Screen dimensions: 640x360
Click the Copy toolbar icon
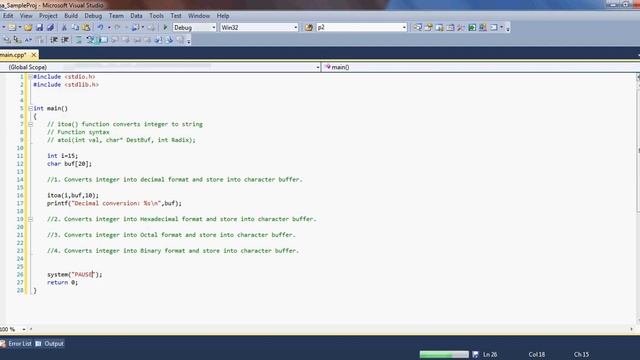(75, 27)
